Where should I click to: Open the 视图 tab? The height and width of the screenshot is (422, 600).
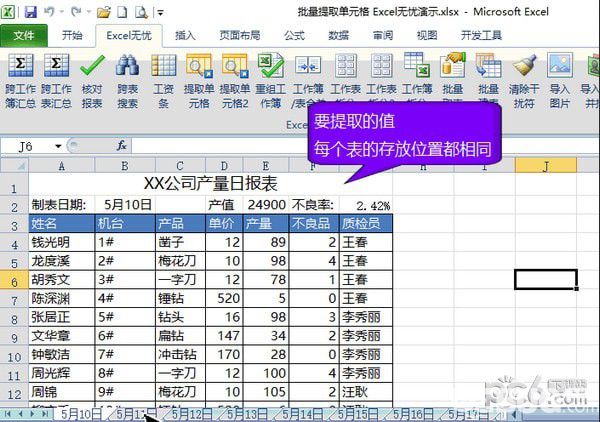(x=427, y=35)
